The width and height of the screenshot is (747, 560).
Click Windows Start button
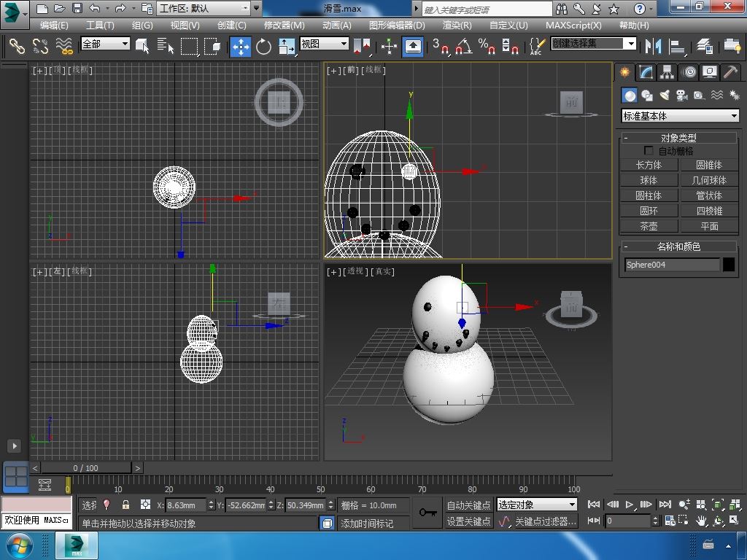19,545
